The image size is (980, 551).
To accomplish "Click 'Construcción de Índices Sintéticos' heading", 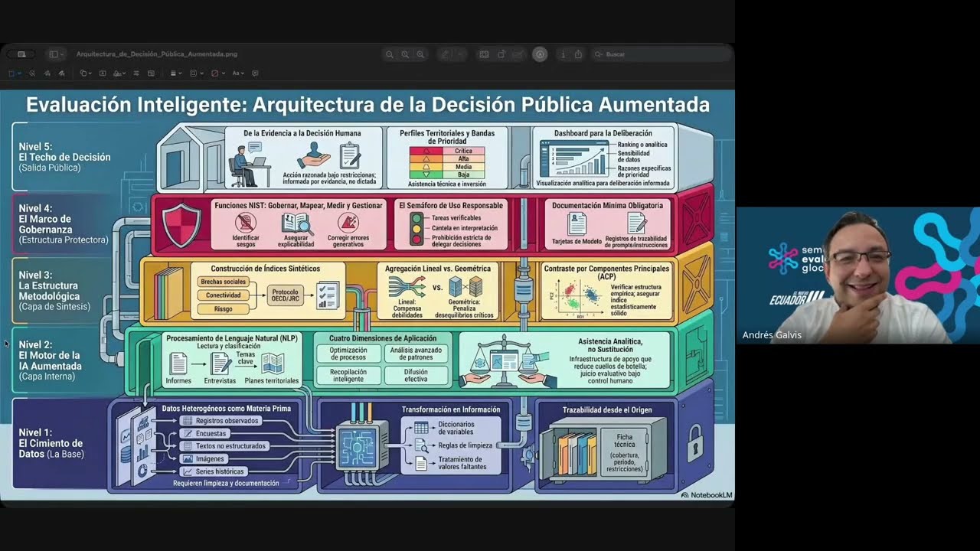I will click(x=266, y=269).
